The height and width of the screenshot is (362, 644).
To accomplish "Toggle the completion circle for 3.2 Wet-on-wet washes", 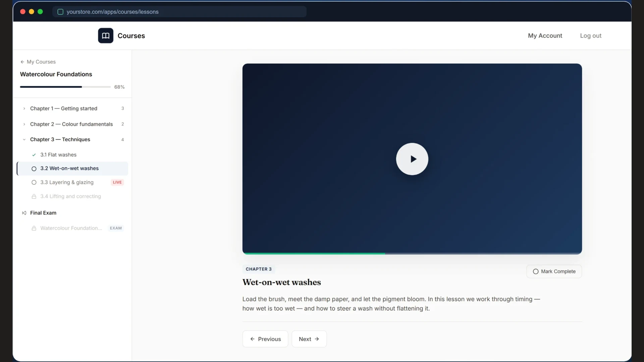I will 34,169.
